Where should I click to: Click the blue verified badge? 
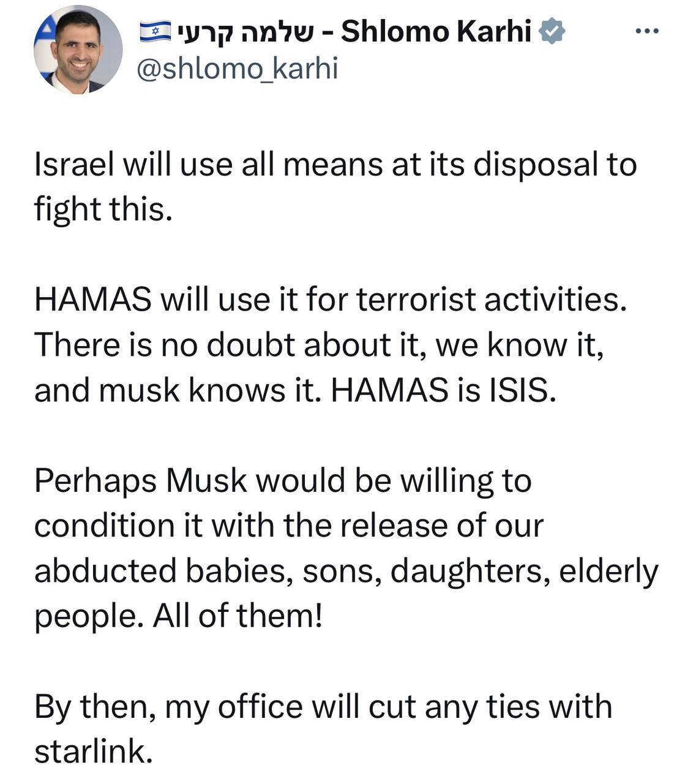[552, 31]
